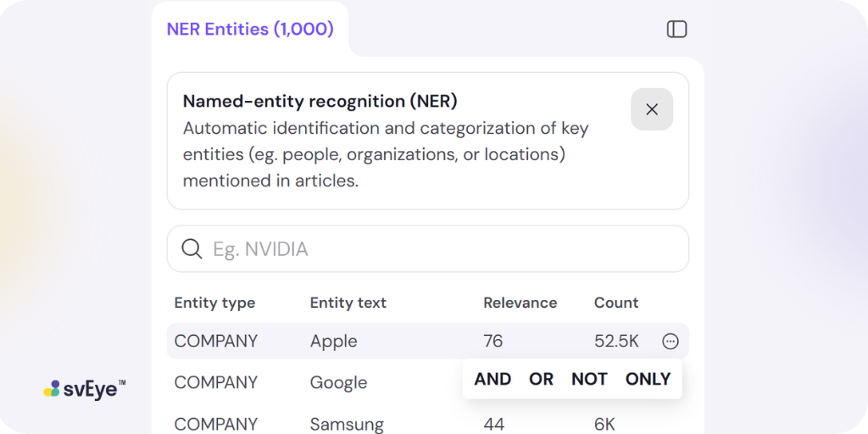Sort by the Count column header

pyautogui.click(x=616, y=303)
